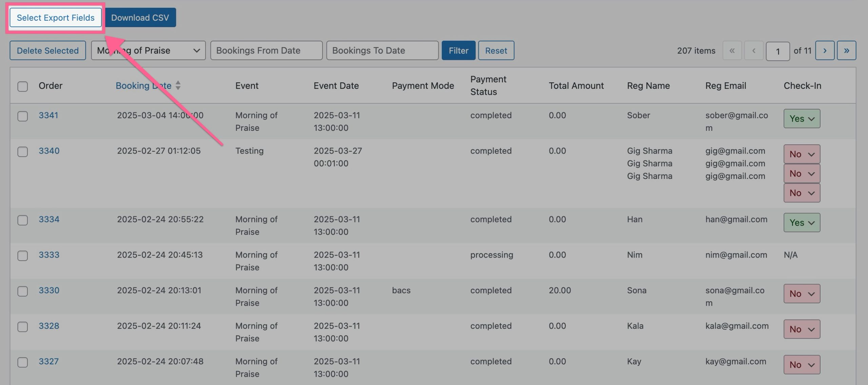This screenshot has width=868, height=385.
Task: Focus the Bookings To Date field
Action: coord(382,50)
